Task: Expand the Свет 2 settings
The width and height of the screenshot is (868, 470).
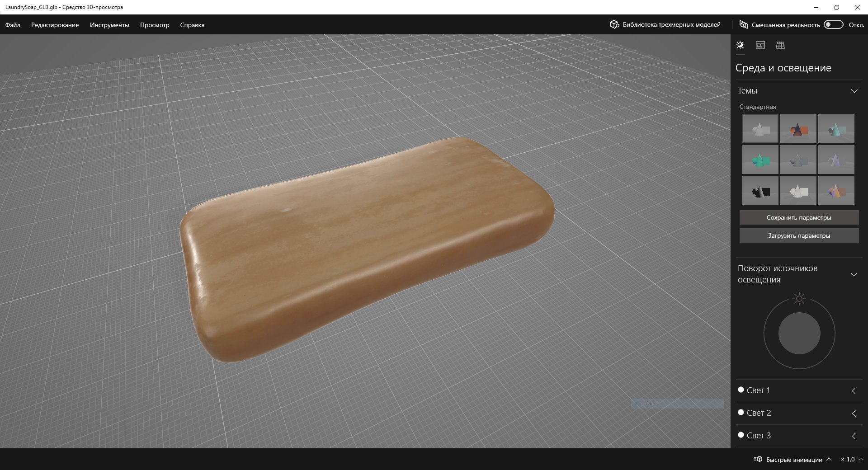Action: (854, 414)
